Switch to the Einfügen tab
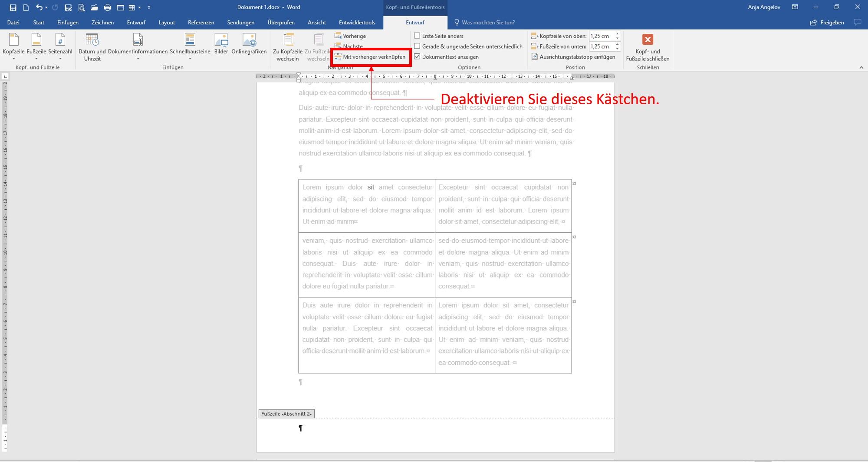The height and width of the screenshot is (462, 868). [x=68, y=23]
